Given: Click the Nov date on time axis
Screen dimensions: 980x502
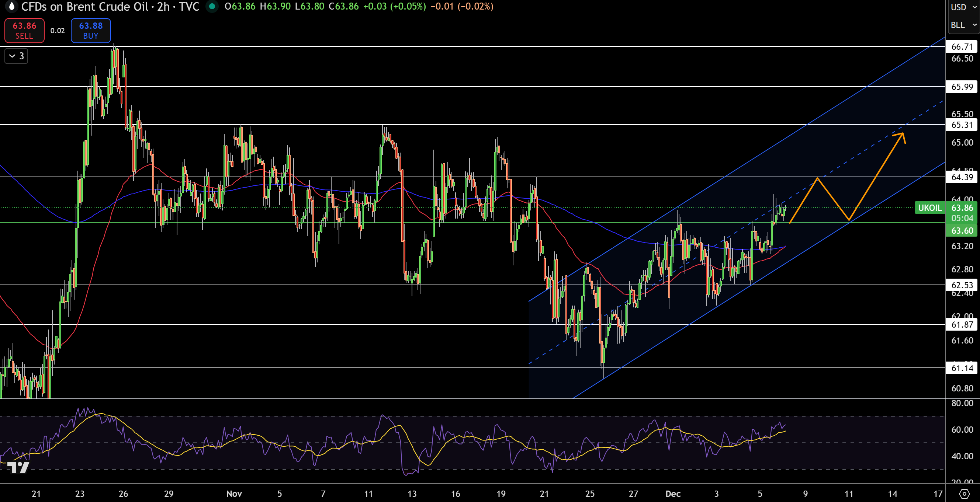Looking at the screenshot, I should 234,494.
